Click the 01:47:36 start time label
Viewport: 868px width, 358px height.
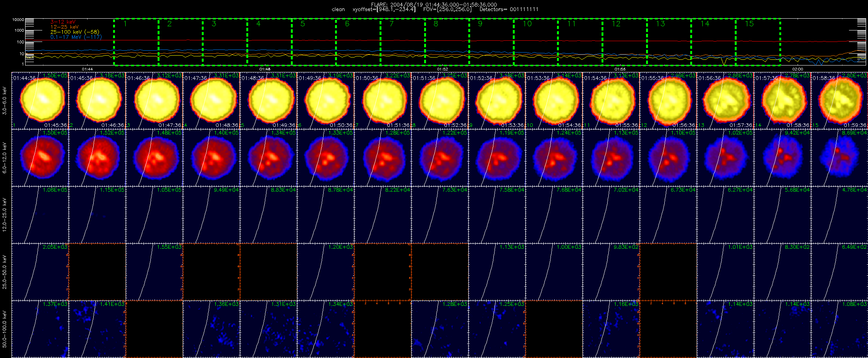click(x=196, y=78)
